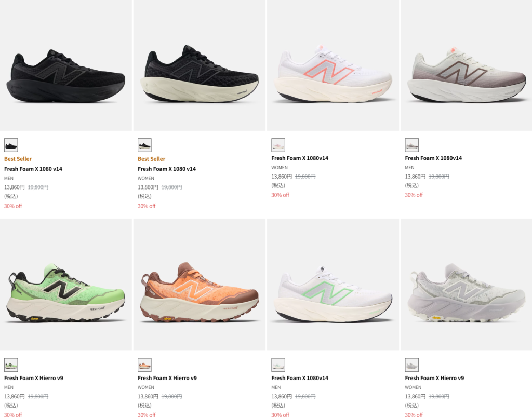
Task: Open men's Fresh Foam X 1080 v14 Best Seller link
Action: (x=33, y=169)
